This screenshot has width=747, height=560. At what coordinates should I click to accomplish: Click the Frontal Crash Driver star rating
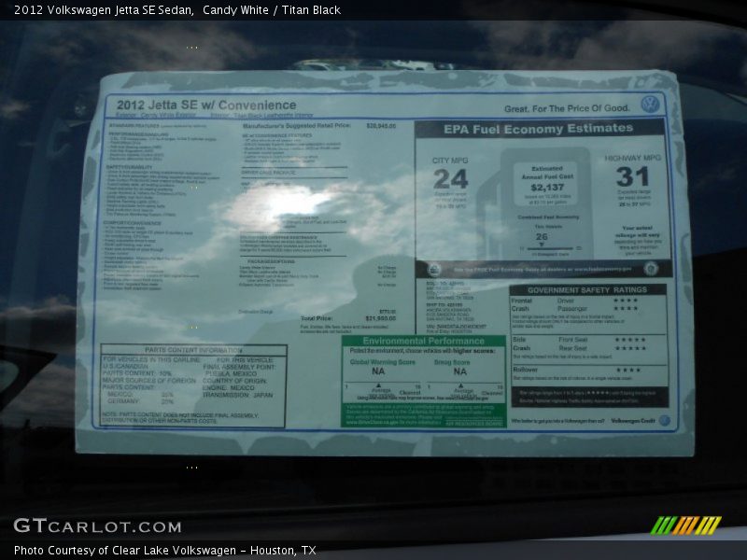(x=626, y=301)
